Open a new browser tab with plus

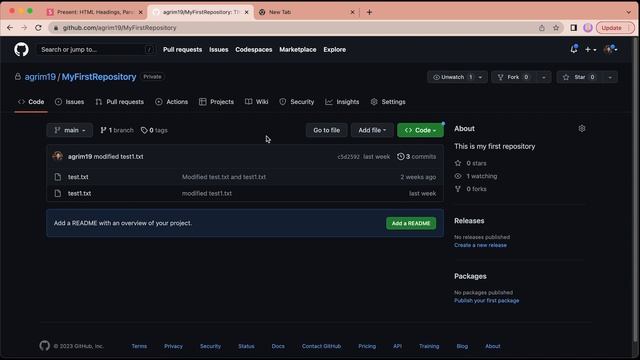(x=369, y=12)
